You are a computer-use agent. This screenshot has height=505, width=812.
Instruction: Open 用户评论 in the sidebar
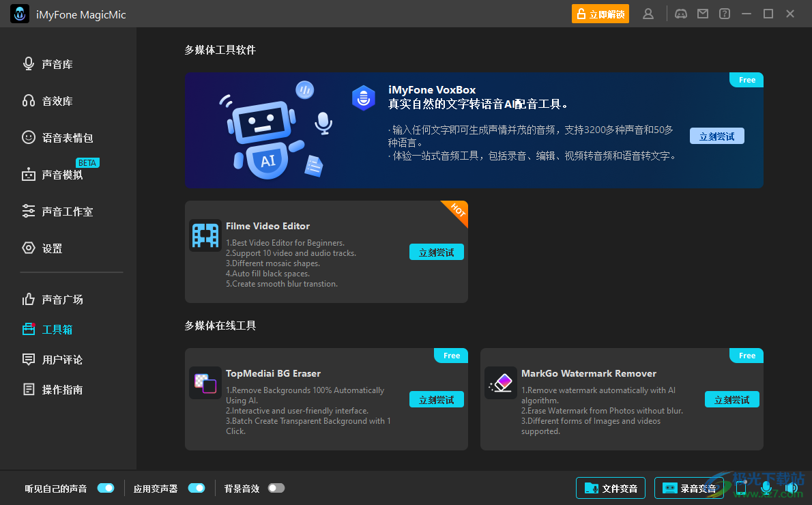tap(53, 360)
